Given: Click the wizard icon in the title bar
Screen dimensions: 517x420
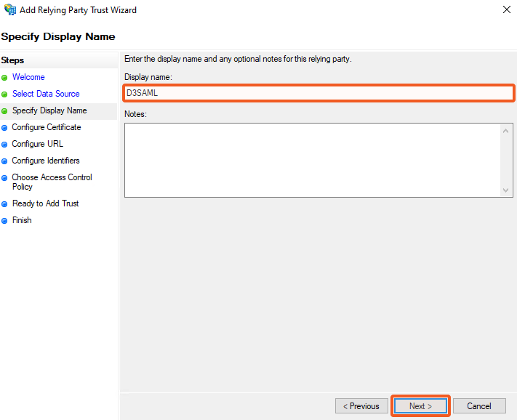Looking at the screenshot, I should (x=9, y=10).
